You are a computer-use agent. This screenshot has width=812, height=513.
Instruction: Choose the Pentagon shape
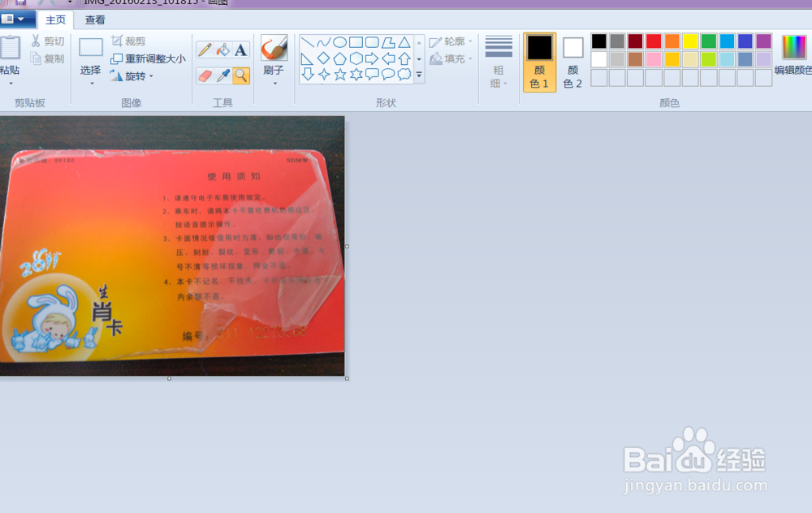(x=339, y=58)
